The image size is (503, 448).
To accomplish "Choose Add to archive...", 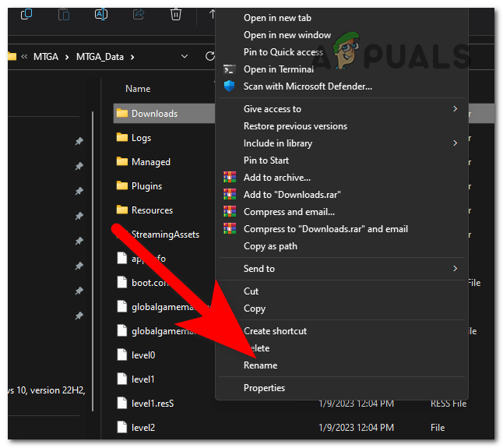I will pyautogui.click(x=342, y=178).
